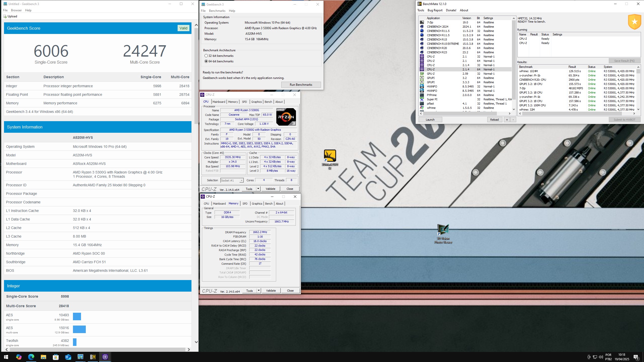This screenshot has height=362, width=644.
Task: Select 64-bit benchmarks radio option
Action: pyautogui.click(x=206, y=61)
